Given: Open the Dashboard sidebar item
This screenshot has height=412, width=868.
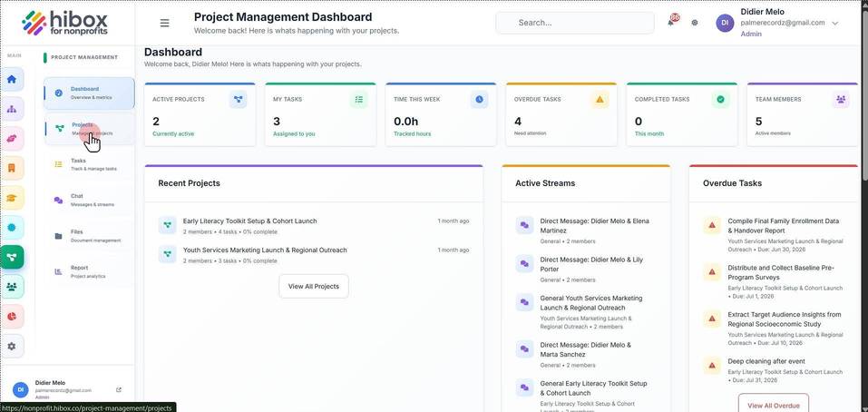Looking at the screenshot, I should pos(89,93).
